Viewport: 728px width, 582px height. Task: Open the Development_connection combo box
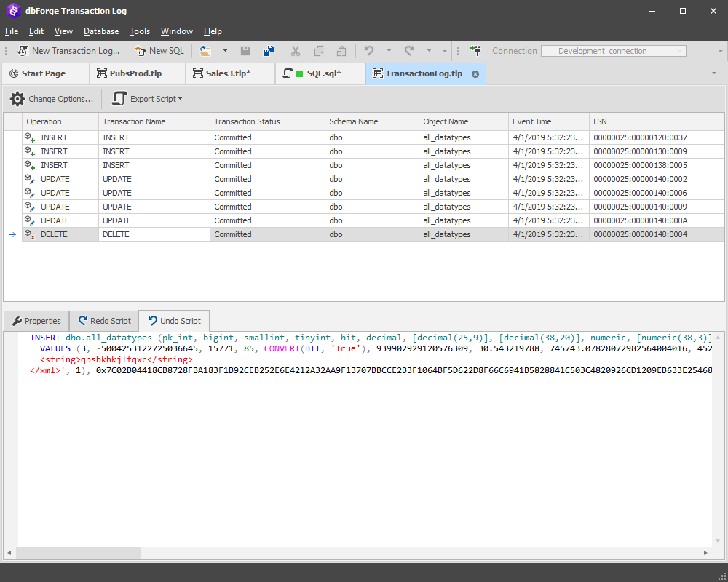(614, 51)
